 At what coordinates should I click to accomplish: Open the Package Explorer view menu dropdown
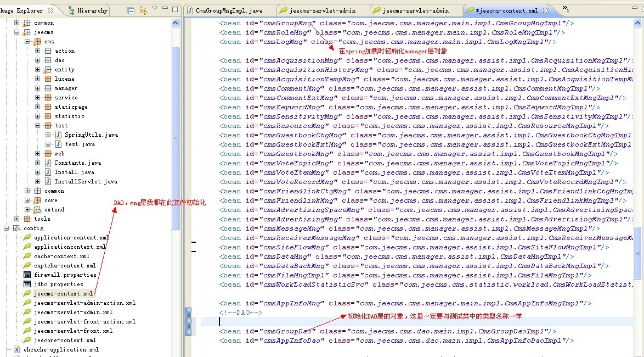point(155,9)
